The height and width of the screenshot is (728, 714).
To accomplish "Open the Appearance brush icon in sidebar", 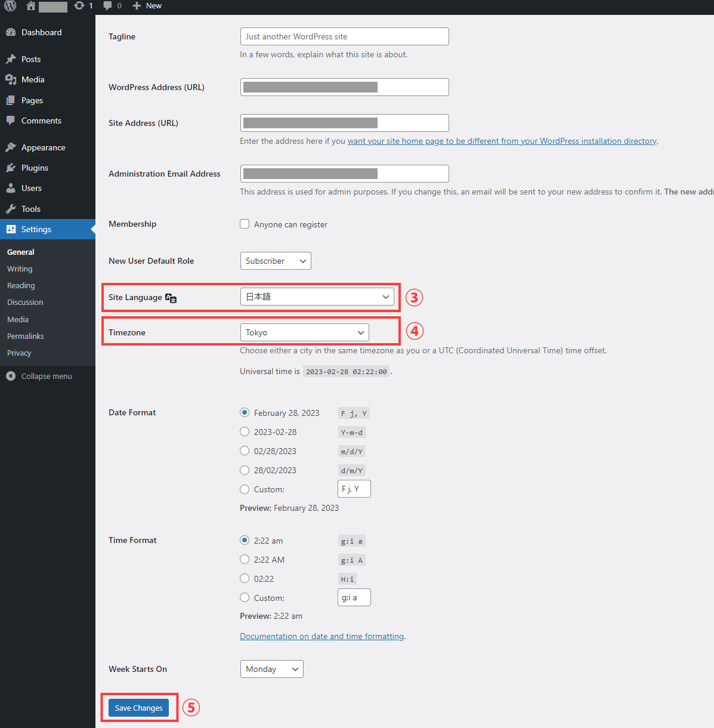I will (11, 147).
